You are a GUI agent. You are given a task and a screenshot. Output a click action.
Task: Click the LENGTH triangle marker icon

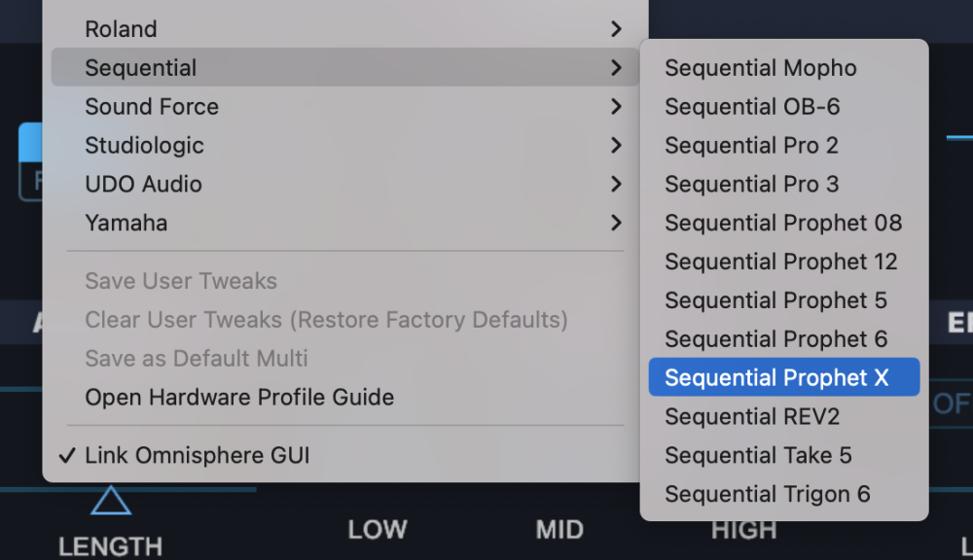pos(110,502)
